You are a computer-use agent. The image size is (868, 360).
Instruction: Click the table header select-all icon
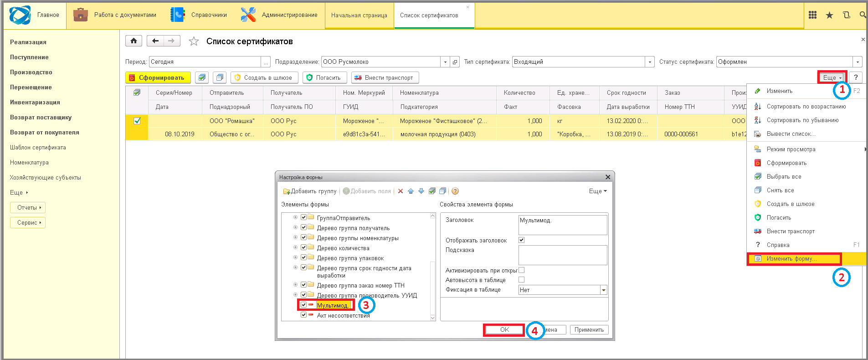(x=137, y=93)
